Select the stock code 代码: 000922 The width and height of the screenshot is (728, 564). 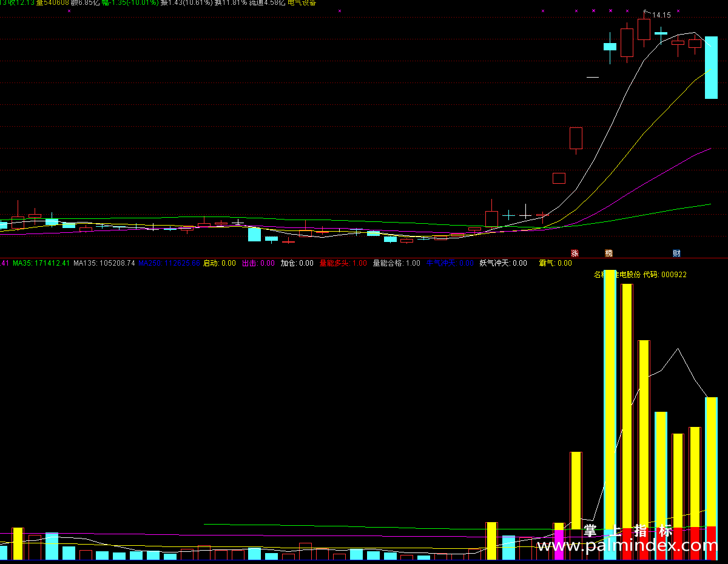[x=664, y=275]
